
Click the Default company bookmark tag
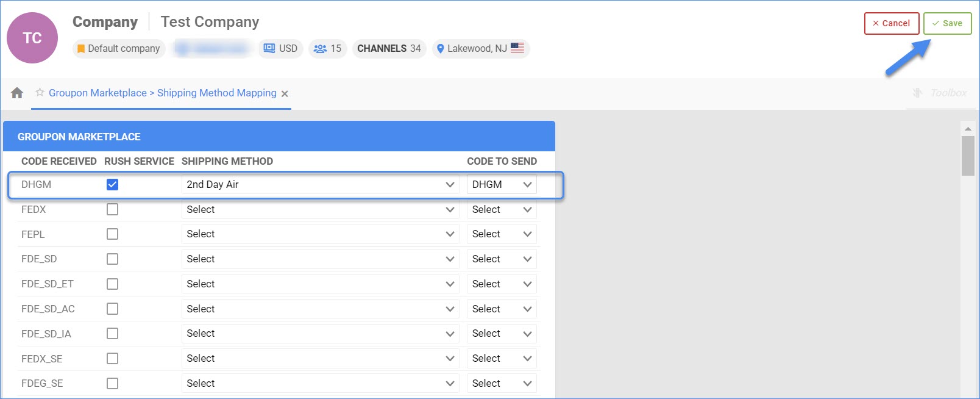click(119, 48)
